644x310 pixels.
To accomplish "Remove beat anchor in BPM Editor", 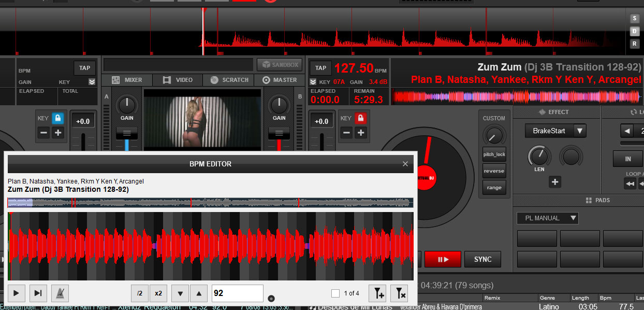I will point(399,293).
